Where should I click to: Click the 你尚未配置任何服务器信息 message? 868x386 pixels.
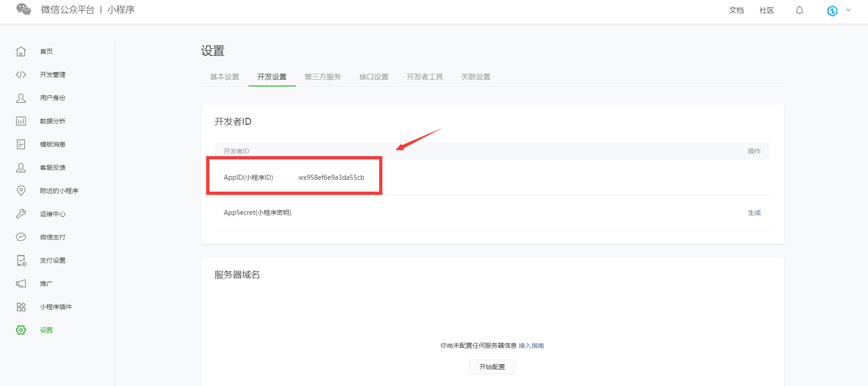click(x=478, y=345)
